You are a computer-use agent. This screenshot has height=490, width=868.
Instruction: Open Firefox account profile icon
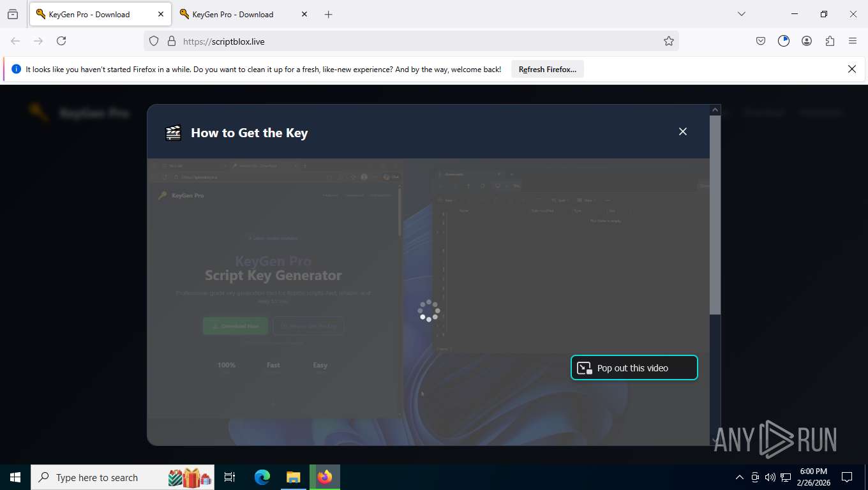point(807,41)
